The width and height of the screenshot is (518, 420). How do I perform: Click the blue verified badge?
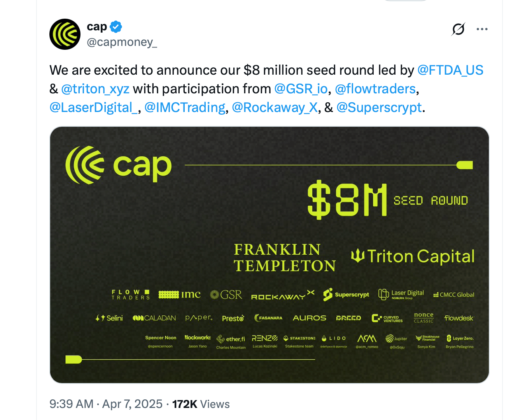(116, 27)
